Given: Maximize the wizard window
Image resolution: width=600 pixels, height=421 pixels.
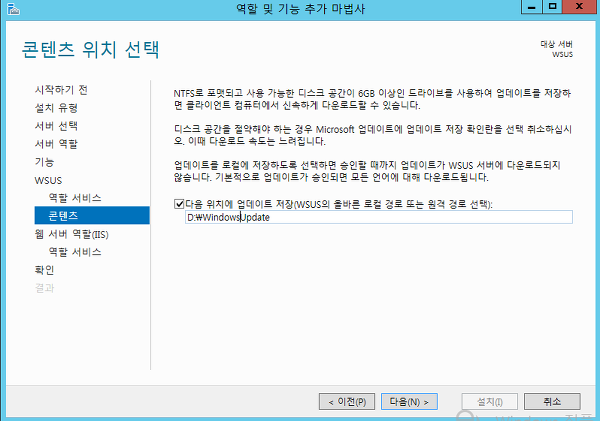Looking at the screenshot, I should [552, 7].
